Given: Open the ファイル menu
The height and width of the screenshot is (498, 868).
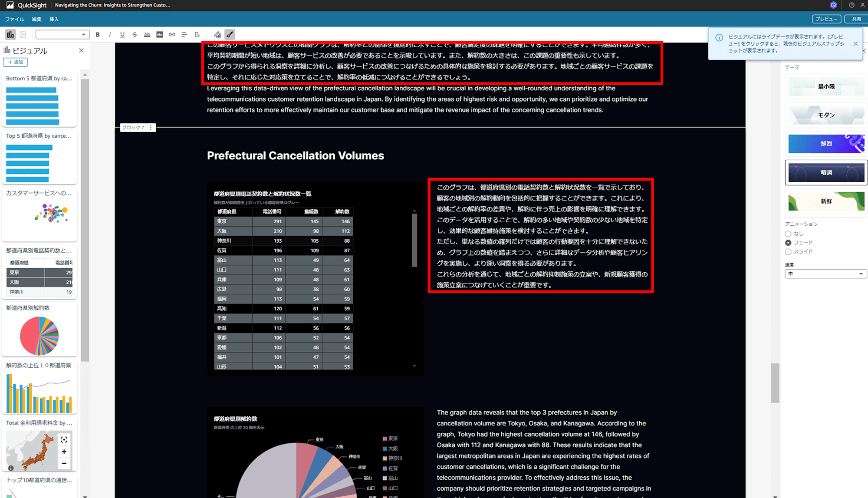Looking at the screenshot, I should tap(14, 19).
